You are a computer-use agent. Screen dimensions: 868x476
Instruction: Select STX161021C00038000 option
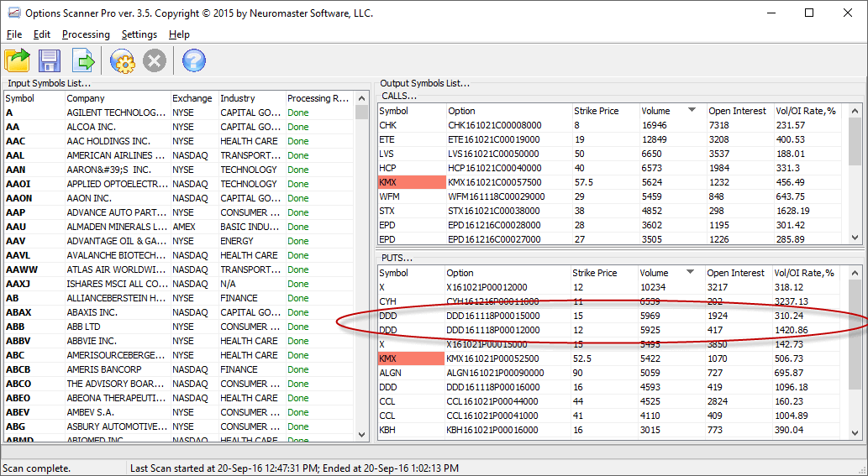coord(494,212)
